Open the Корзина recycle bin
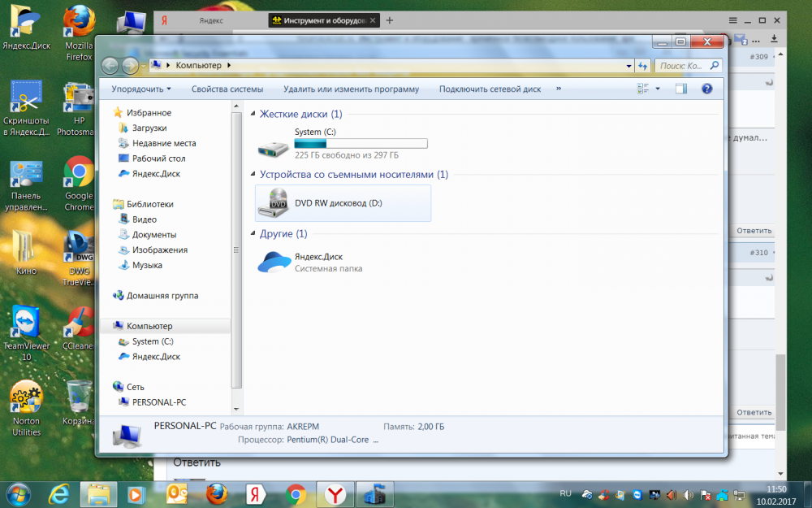This screenshot has width=812, height=508. (79, 403)
